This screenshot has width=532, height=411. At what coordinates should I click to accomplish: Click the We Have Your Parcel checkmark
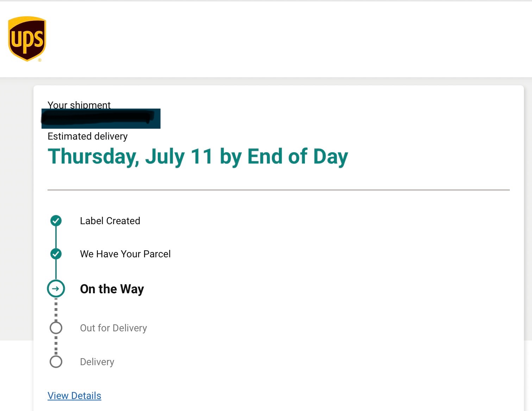(56, 254)
